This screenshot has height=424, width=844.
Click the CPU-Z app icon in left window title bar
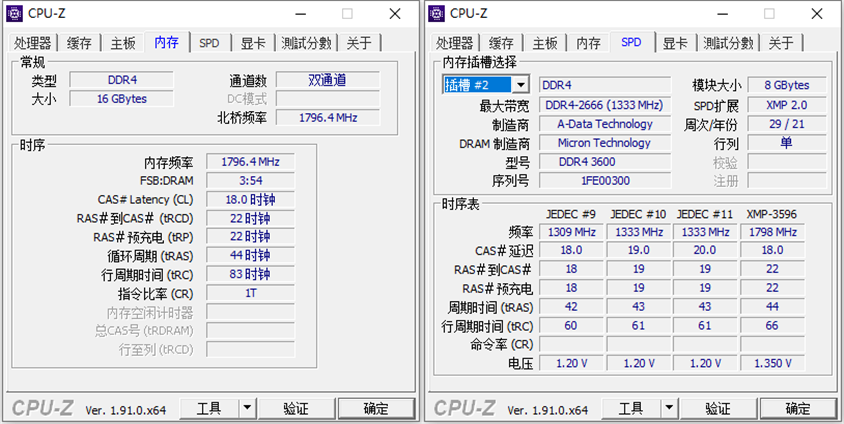point(14,13)
